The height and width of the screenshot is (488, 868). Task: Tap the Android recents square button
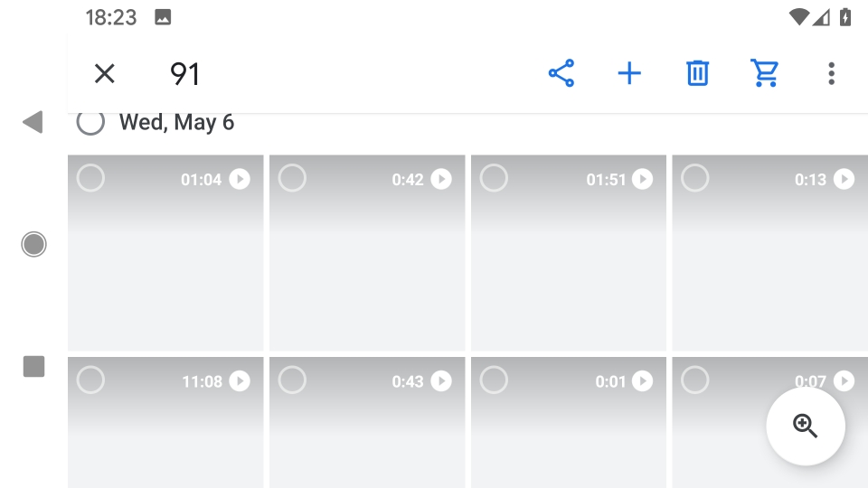(x=33, y=366)
